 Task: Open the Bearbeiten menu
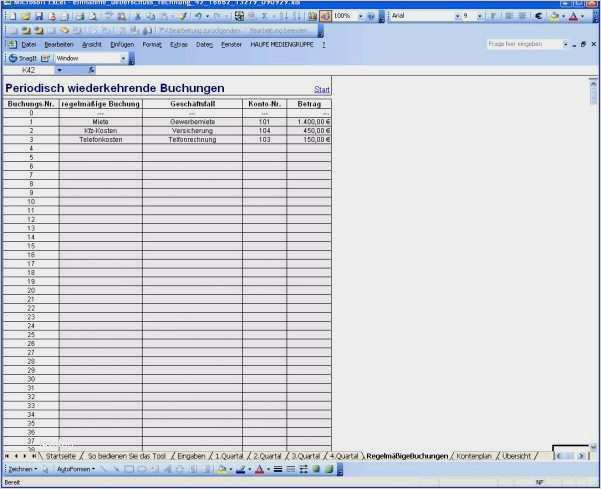pyautogui.click(x=59, y=44)
